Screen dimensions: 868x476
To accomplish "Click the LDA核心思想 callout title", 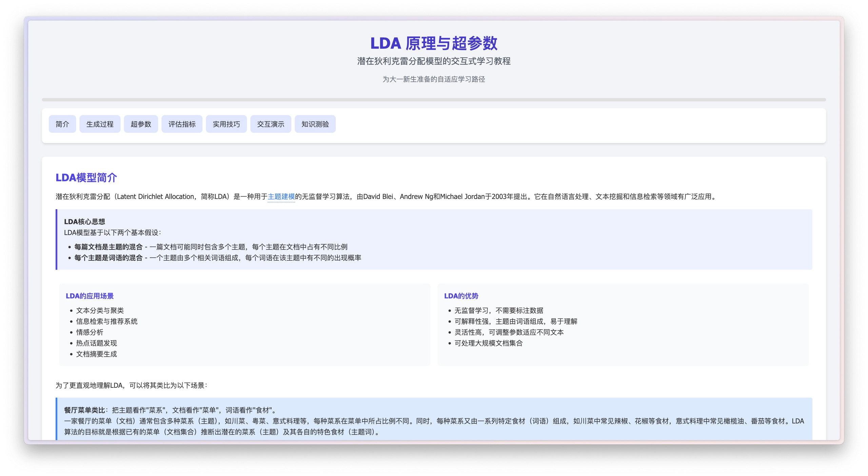I will tap(84, 222).
